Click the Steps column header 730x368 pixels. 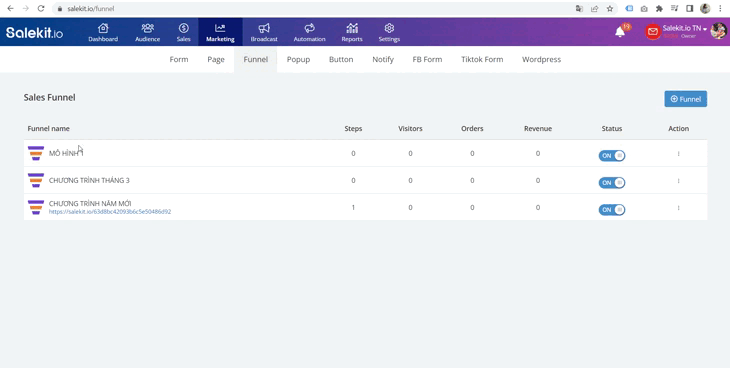pos(353,129)
